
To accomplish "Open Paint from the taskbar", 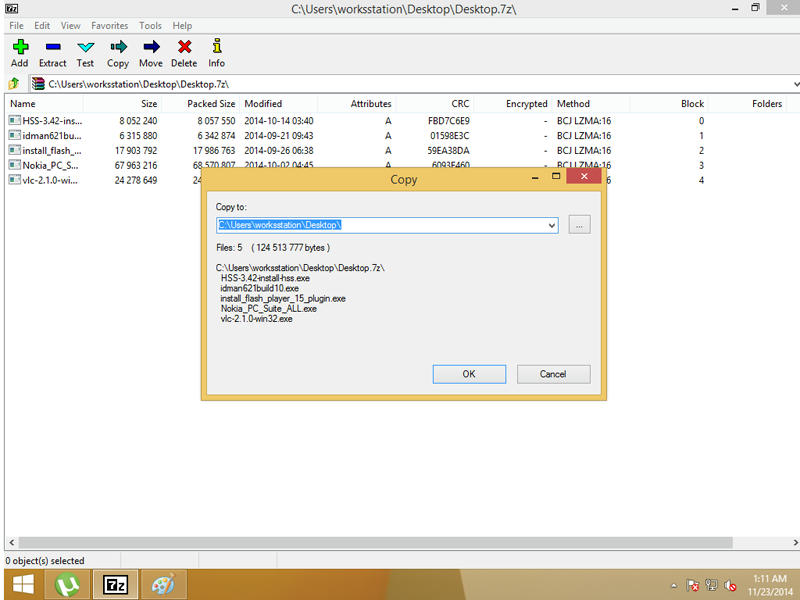I will (163, 585).
